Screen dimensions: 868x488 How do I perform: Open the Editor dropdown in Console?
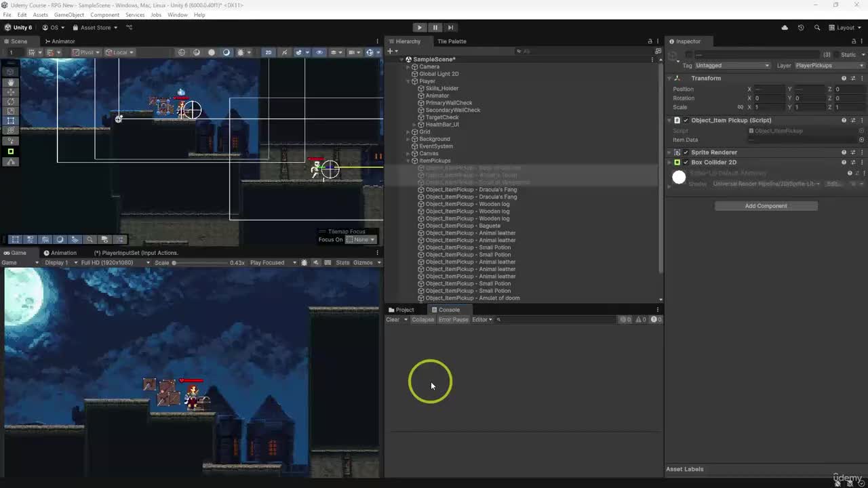pos(481,320)
